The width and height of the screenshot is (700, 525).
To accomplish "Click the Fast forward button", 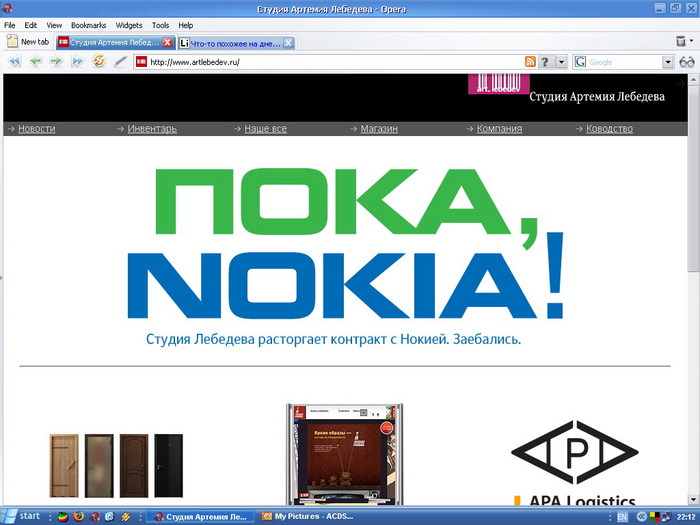I will coord(77,61).
